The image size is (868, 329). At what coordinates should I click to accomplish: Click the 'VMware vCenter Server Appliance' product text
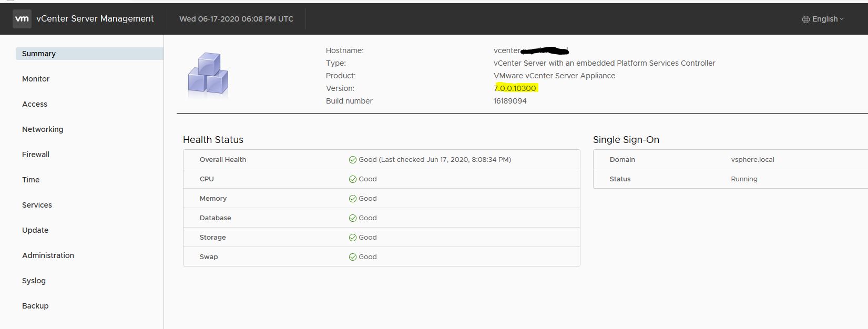554,76
